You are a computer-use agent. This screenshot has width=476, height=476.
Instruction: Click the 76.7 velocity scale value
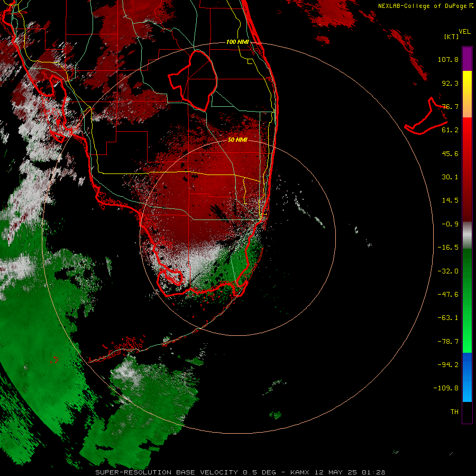point(450,106)
